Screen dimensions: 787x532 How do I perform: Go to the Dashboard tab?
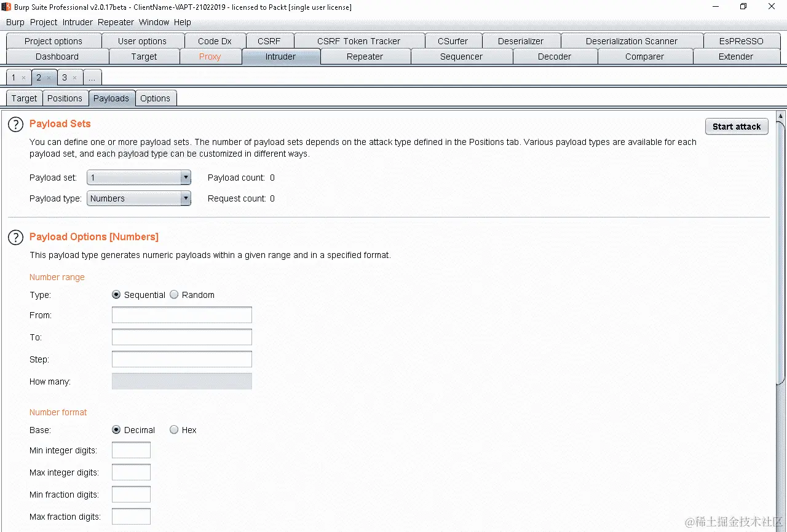click(57, 57)
